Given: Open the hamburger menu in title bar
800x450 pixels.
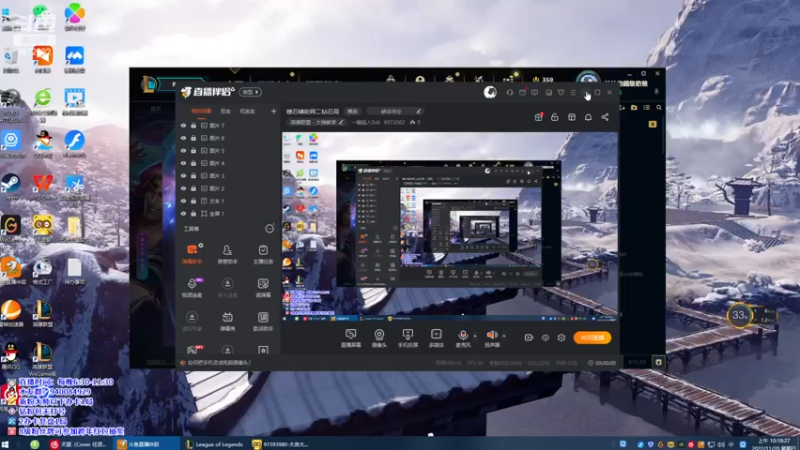Looking at the screenshot, I should coord(573,92).
